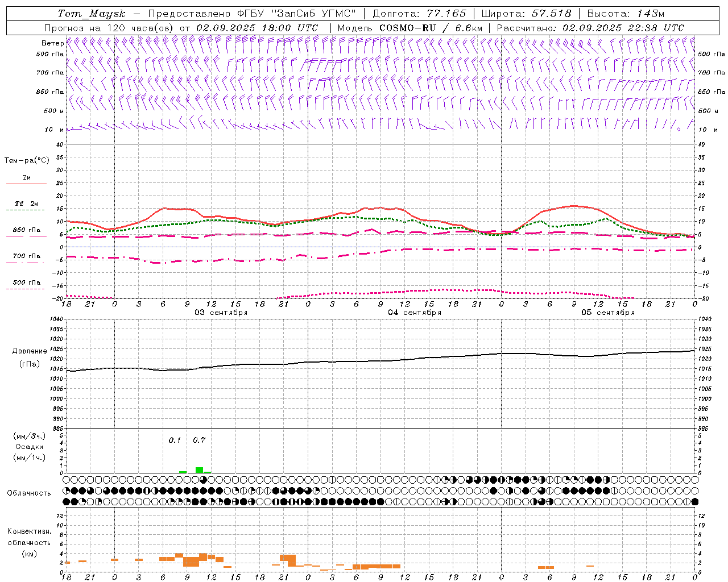Screen dimensions: 728x582
Task: Click the Td 2м legend label
Action: [x=27, y=203]
